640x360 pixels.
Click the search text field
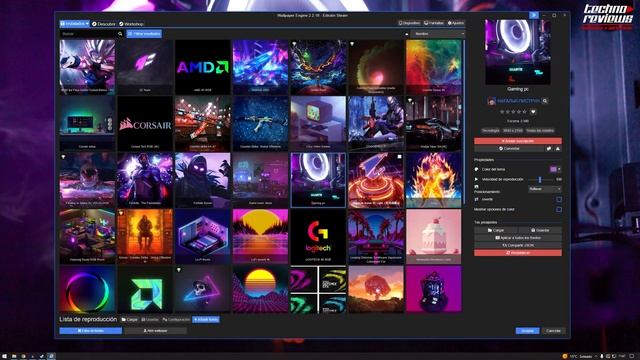(88, 34)
